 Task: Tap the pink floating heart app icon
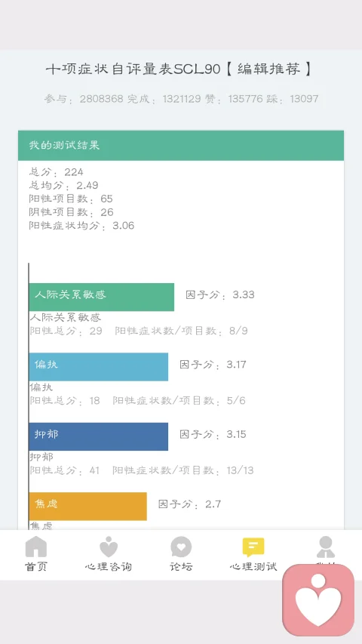pyautogui.click(x=318, y=600)
